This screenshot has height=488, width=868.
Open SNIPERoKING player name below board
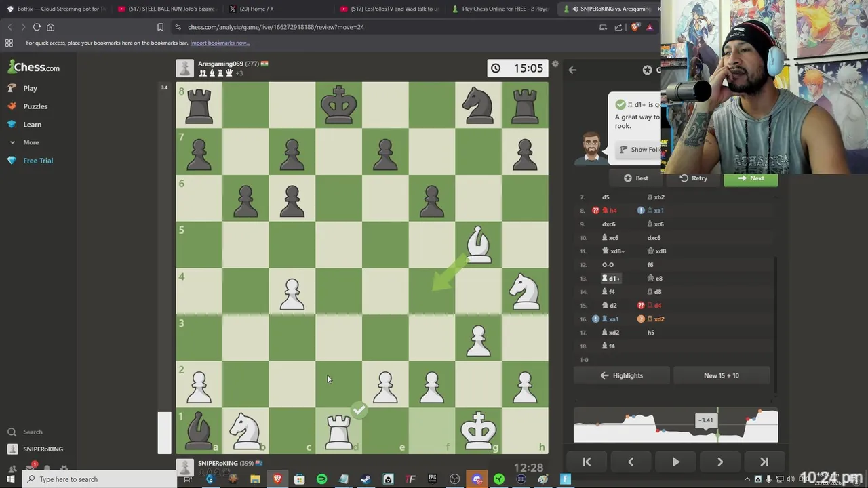point(218,464)
